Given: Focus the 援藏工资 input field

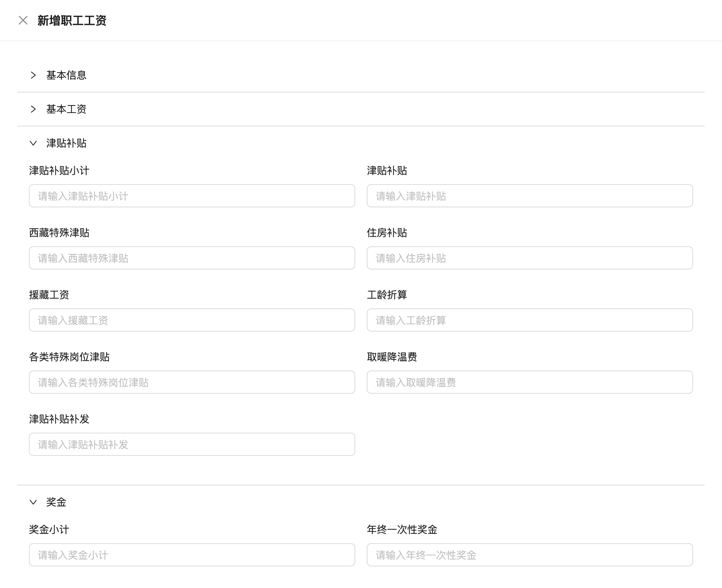Looking at the screenshot, I should tap(192, 320).
